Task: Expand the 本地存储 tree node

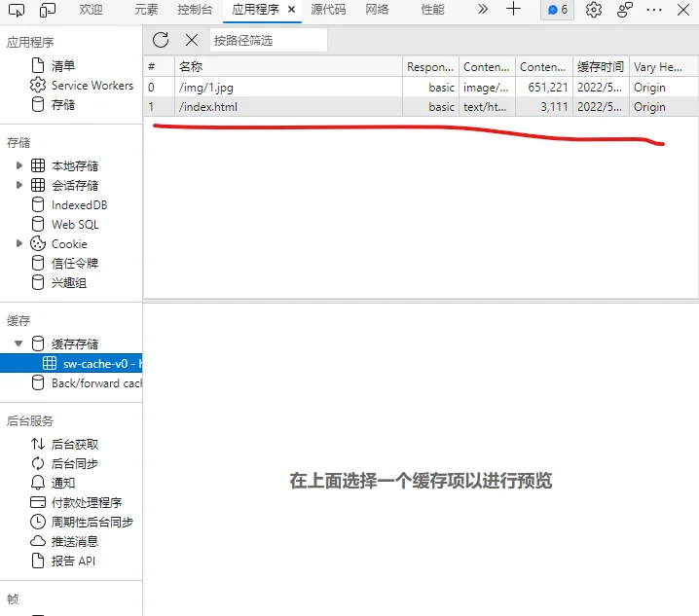Action: (x=19, y=165)
